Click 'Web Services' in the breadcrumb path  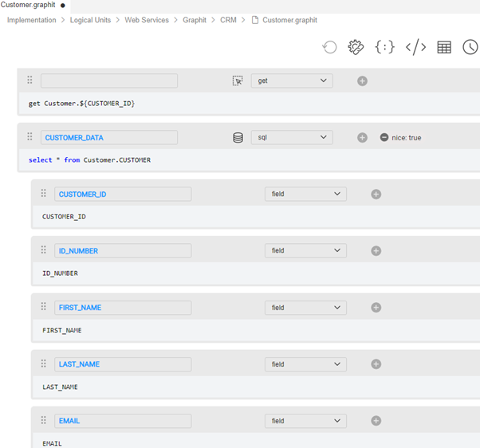point(147,20)
